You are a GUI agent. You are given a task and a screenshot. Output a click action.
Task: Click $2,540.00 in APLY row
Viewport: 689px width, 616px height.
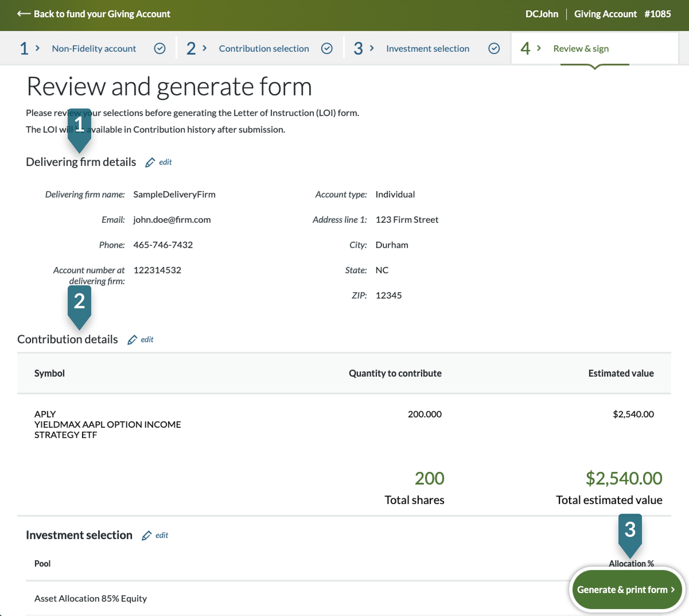click(x=633, y=414)
